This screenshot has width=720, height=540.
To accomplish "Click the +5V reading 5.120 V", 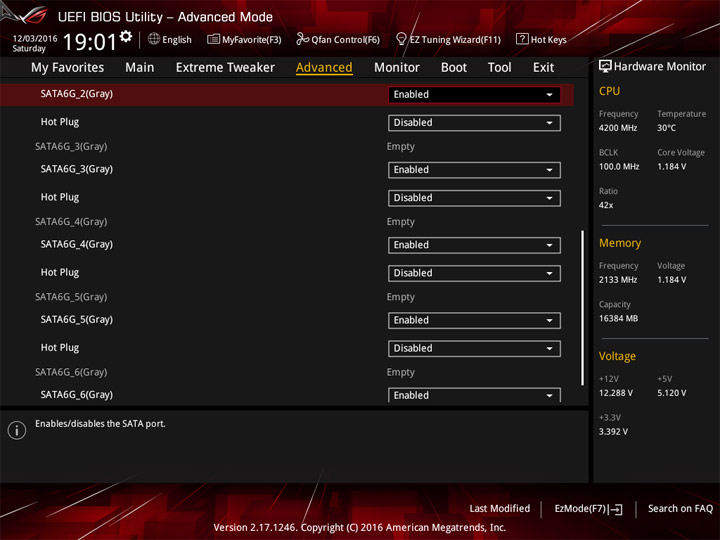I will click(x=672, y=394).
